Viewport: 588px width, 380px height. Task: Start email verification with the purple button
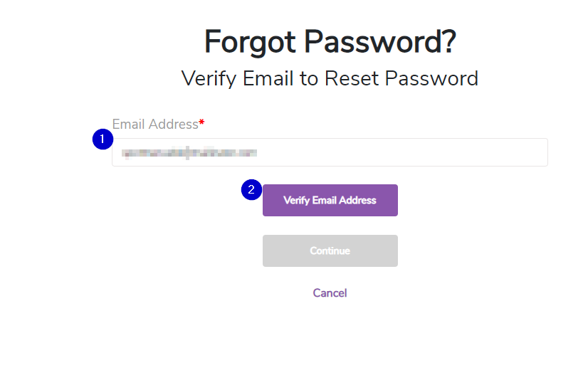330,200
